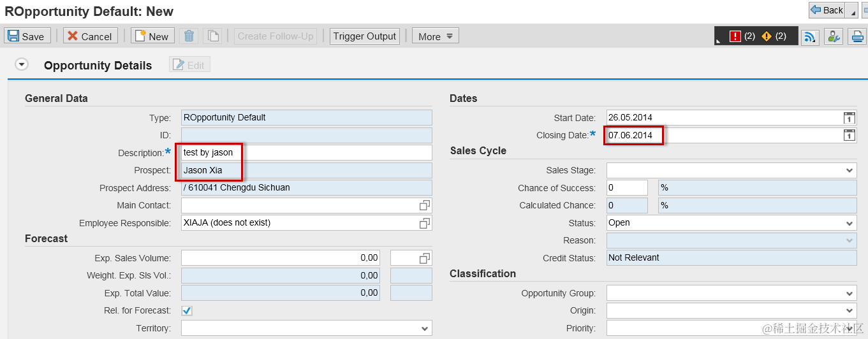Open Main Contact value help icon
Viewport: 868px width, 339px height.
(x=425, y=205)
